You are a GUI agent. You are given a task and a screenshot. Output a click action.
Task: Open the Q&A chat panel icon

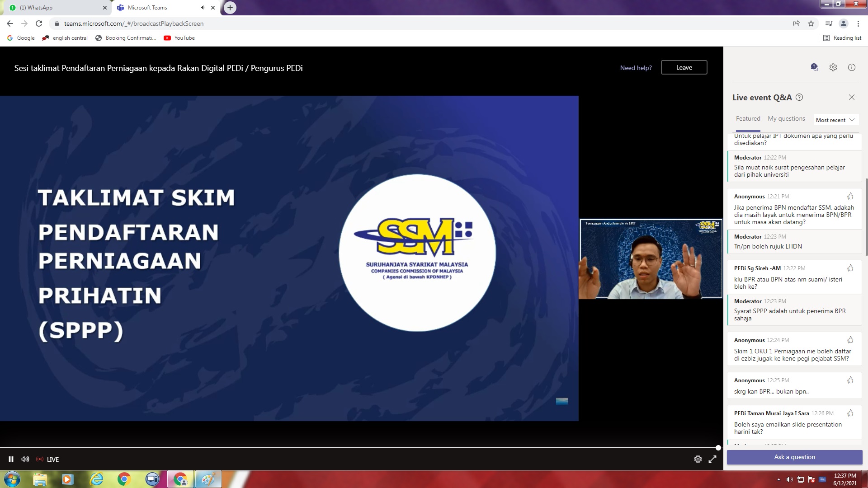pos(815,67)
